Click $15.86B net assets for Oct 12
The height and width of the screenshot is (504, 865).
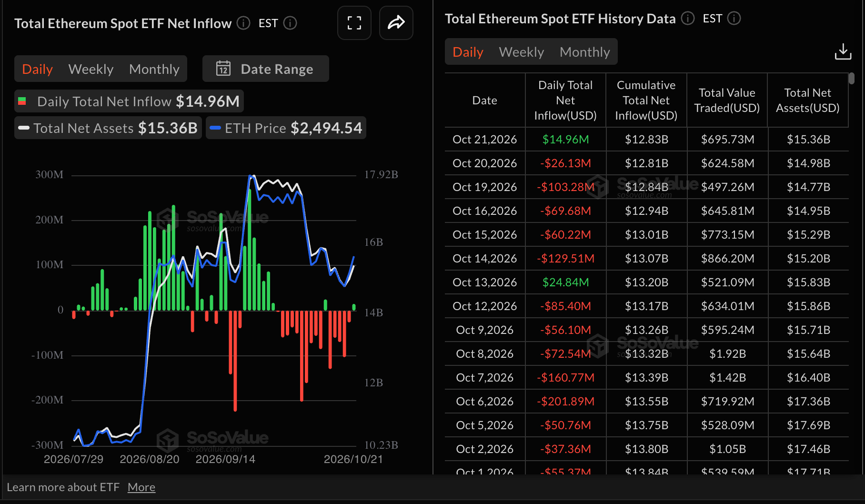808,306
